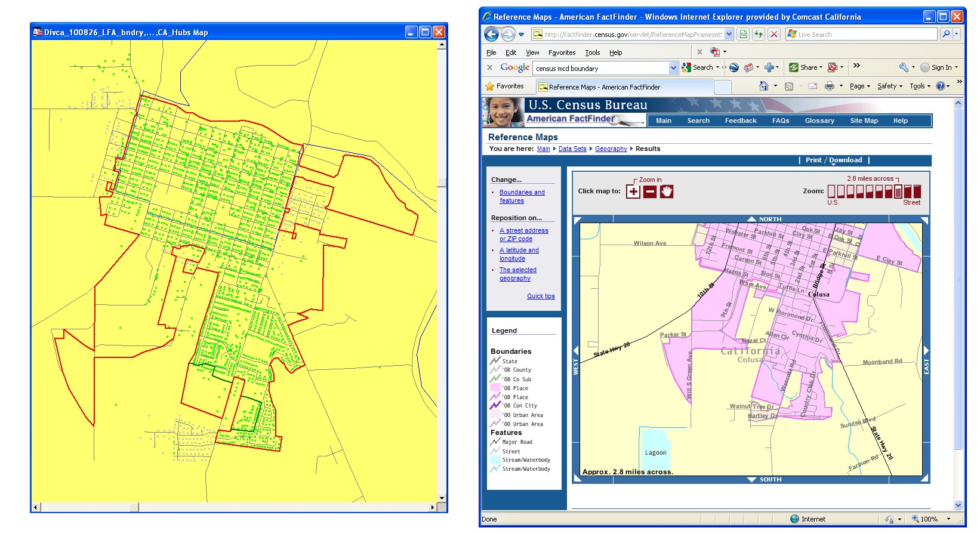Click the Print / Download link

833,160
